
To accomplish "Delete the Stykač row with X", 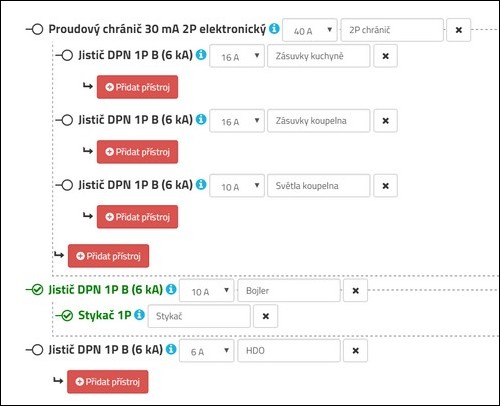I will pos(265,316).
